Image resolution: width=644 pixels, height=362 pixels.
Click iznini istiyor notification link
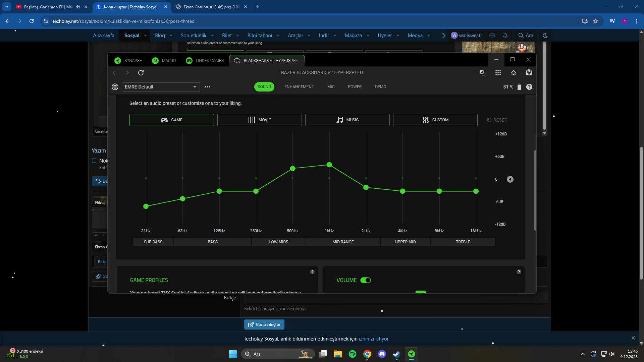pos(374,339)
